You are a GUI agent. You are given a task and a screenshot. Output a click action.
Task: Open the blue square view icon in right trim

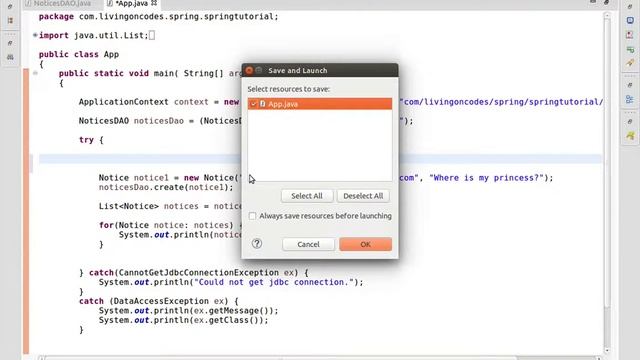(630, 20)
